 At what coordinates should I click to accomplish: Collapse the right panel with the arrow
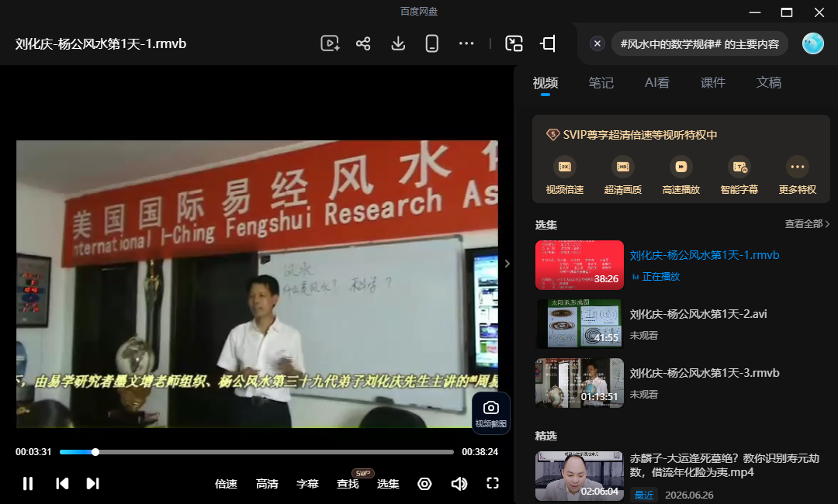point(507,263)
